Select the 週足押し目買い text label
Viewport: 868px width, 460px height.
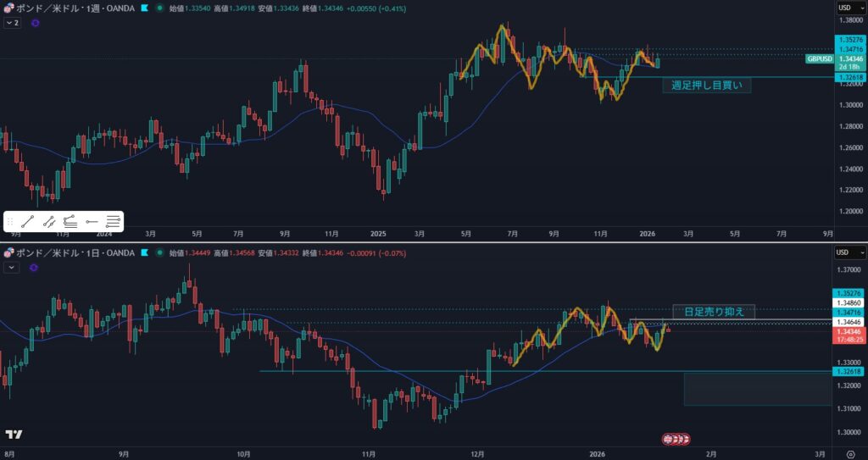click(705, 85)
